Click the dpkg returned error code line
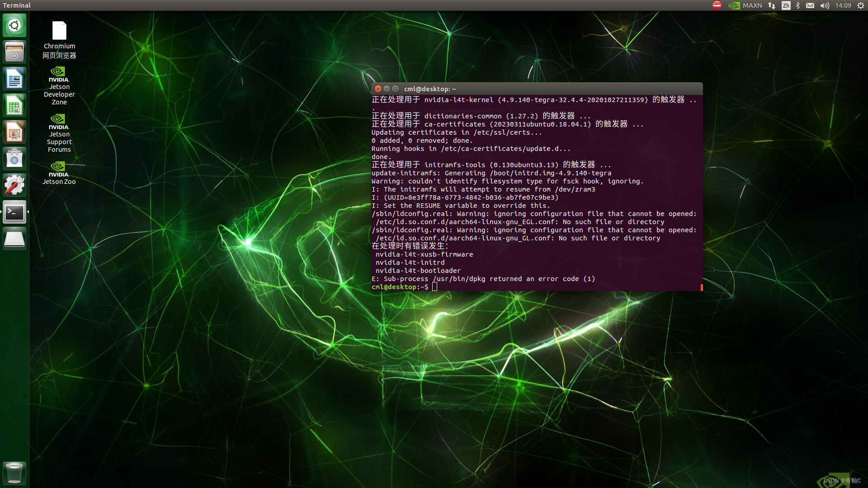This screenshot has width=868, height=488. coord(483,279)
